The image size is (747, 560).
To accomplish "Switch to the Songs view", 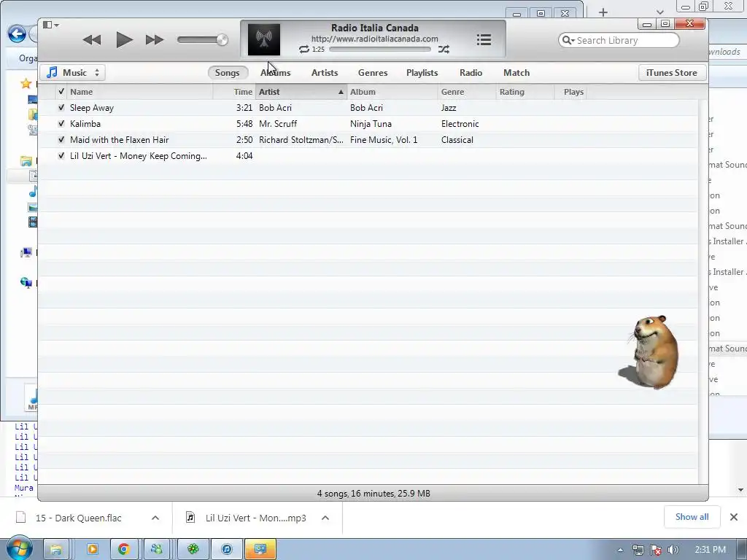I will pyautogui.click(x=228, y=73).
